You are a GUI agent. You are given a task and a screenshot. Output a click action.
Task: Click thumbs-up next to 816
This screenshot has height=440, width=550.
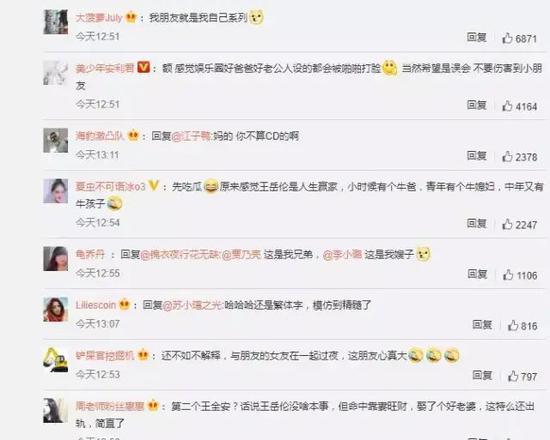pos(513,325)
